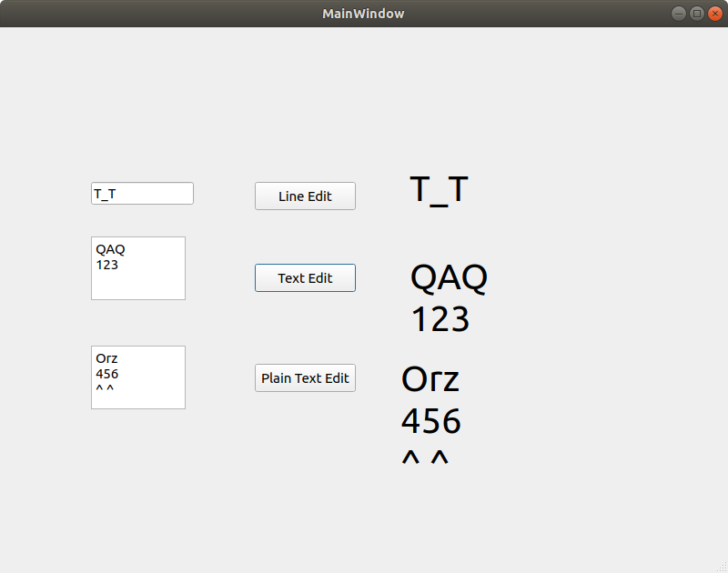Click the Orz label output on the right
This screenshot has width=728, height=573.
[430, 379]
